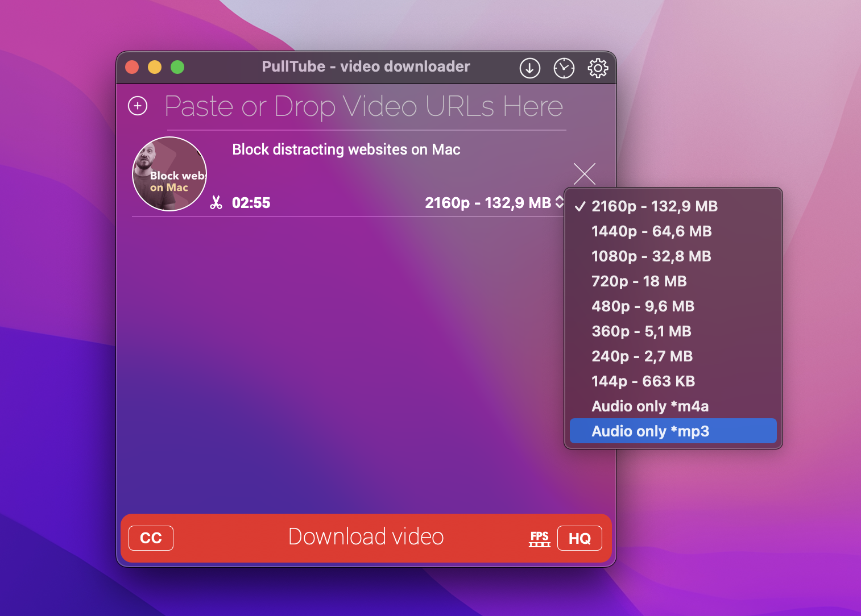Viewport: 861px width, 616px height.
Task: Remove the video with the X icon
Action: coord(585,174)
